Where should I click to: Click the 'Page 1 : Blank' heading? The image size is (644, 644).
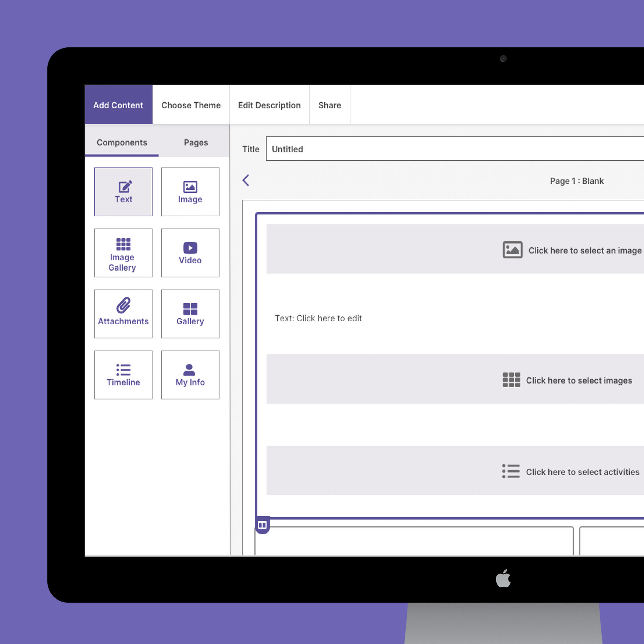pos(577,181)
